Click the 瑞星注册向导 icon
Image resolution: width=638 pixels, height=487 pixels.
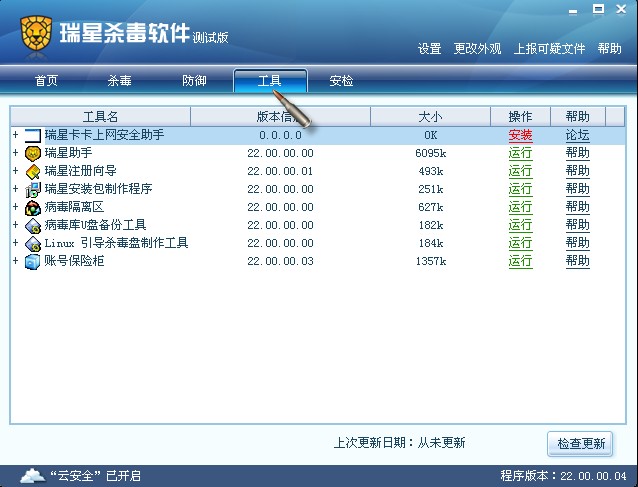tap(33, 171)
